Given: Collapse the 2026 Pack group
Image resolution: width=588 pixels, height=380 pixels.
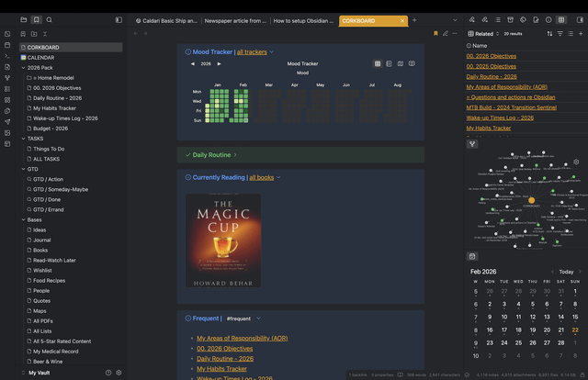Looking at the screenshot, I should pos(23,68).
